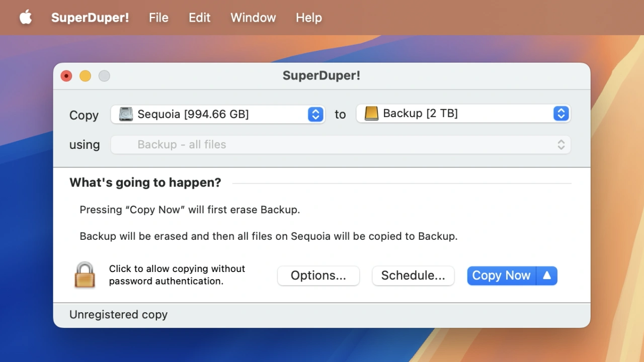644x362 pixels.
Task: Click 'Click to allow copying without password' text
Action: pyautogui.click(x=177, y=275)
